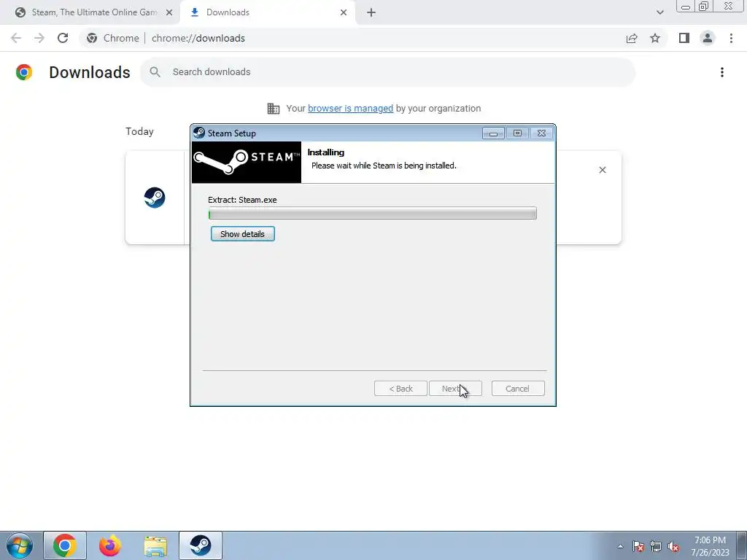Open Chrome side panel icon
The image size is (747, 560).
pos(684,38)
